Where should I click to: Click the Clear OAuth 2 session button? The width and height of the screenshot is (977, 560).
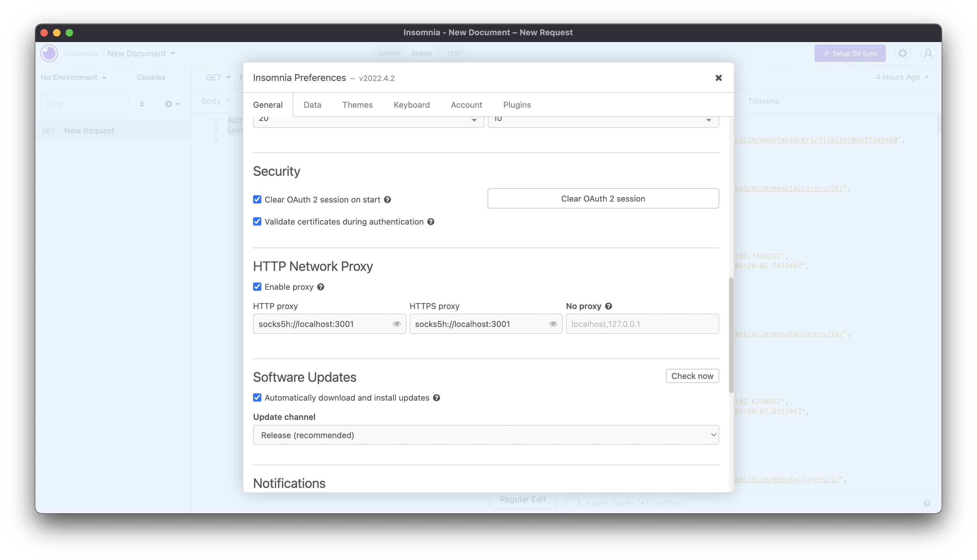point(603,198)
